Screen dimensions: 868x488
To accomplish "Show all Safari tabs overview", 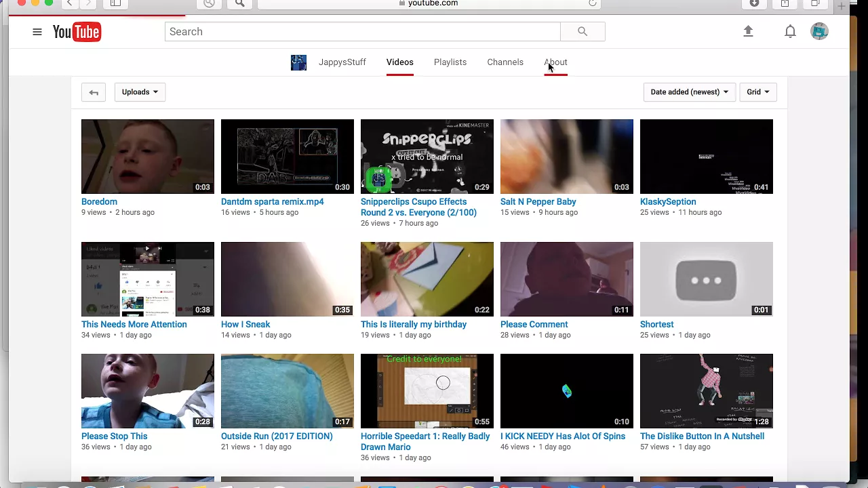I will click(x=815, y=3).
